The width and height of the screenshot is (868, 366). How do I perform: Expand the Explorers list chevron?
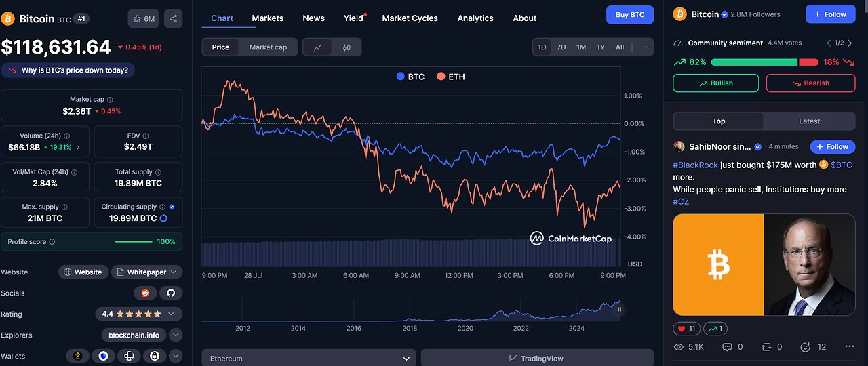[176, 335]
